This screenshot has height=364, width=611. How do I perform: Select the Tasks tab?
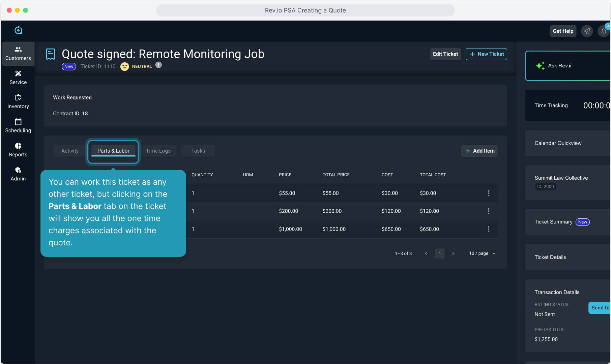tap(198, 151)
